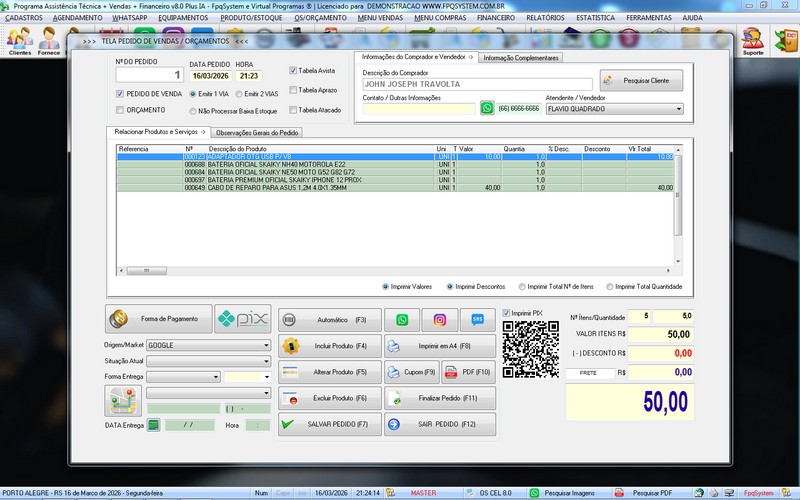Click the SALVAR PEDIDO (F7) button
This screenshot has width=800, height=500.
(x=323, y=425)
